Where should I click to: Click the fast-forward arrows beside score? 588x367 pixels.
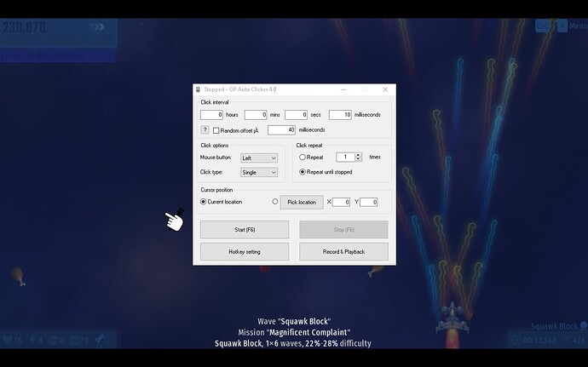pos(97,27)
